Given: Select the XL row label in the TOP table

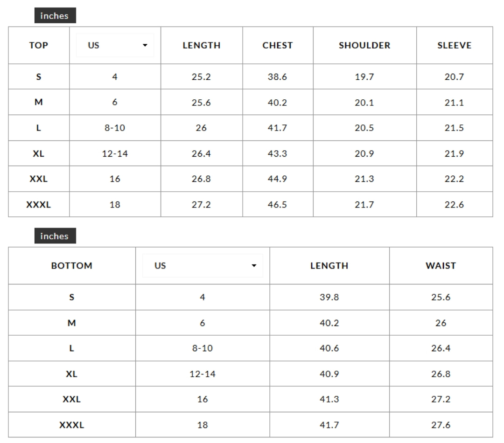Looking at the screenshot, I should 39,153.
